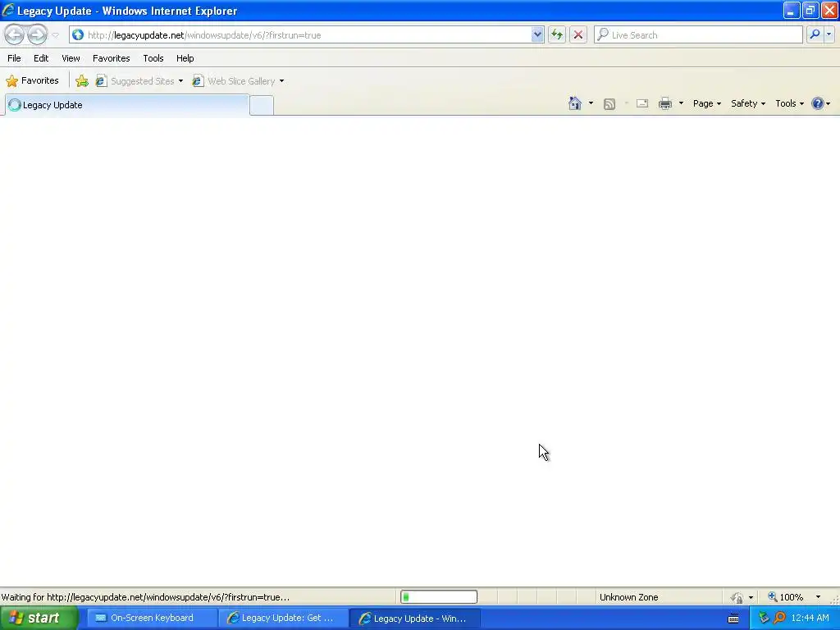Click the Stop loading X icon
The width and height of the screenshot is (840, 630).
(x=578, y=34)
